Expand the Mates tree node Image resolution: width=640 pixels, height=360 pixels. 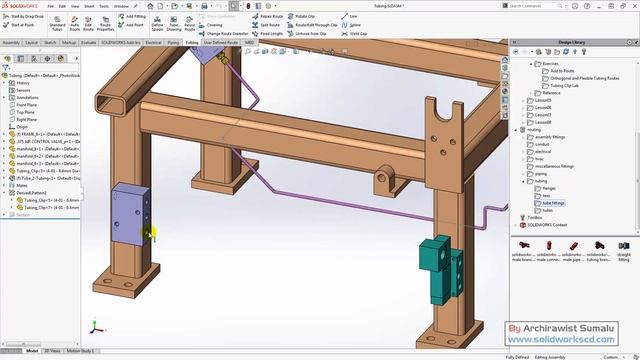pos(4,185)
